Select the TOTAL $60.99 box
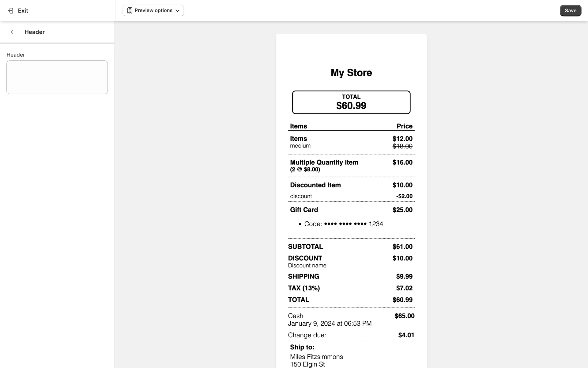Viewport: 588px width, 368px height. click(x=351, y=102)
